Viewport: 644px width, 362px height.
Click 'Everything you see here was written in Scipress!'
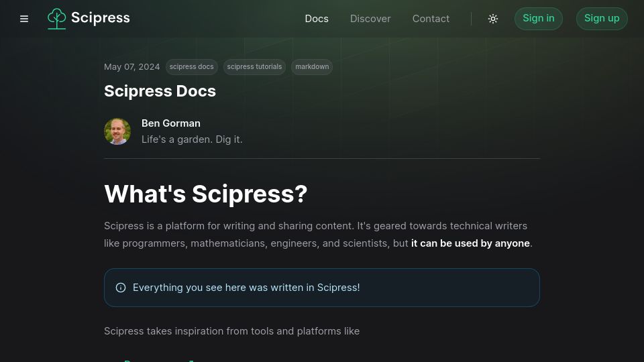tap(246, 288)
